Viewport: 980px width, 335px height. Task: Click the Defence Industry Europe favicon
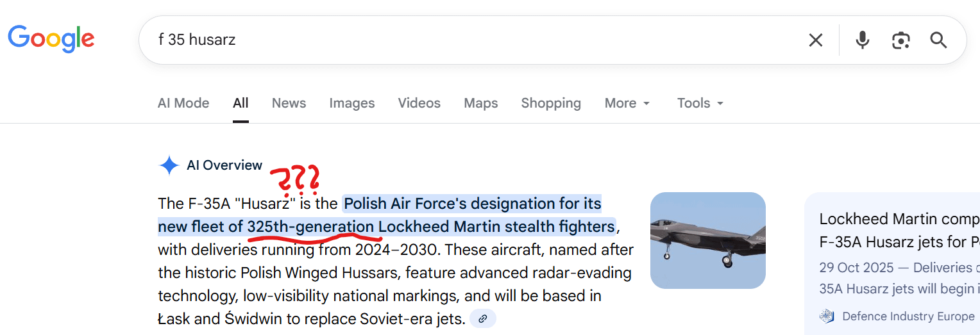point(827,316)
